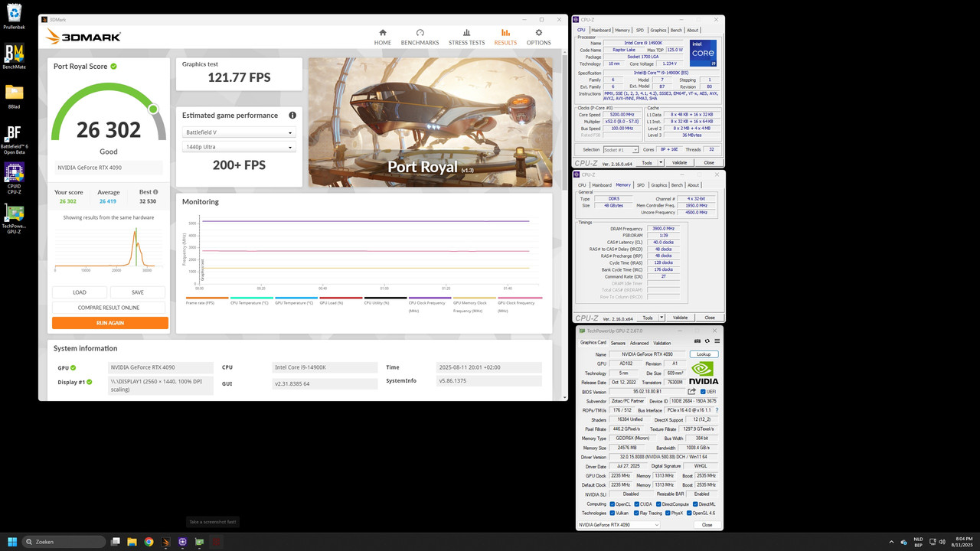
Task: Click the SAVE button in 3DMark
Action: click(138, 292)
